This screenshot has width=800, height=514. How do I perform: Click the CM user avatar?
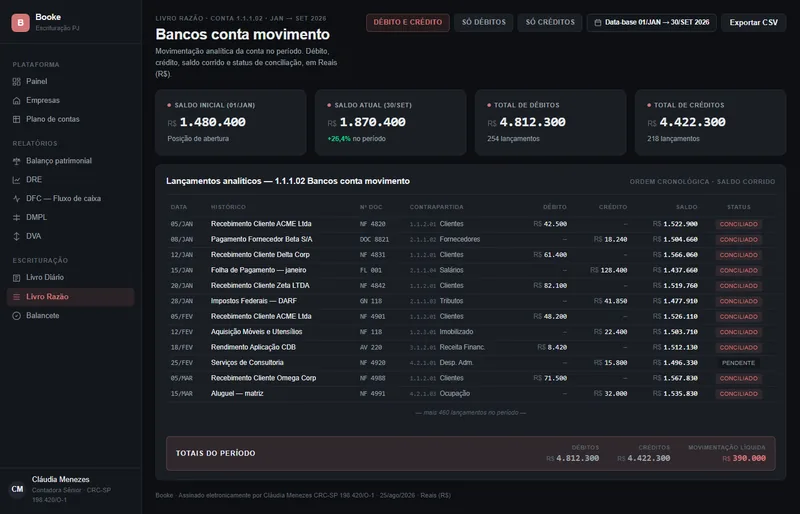point(17,489)
